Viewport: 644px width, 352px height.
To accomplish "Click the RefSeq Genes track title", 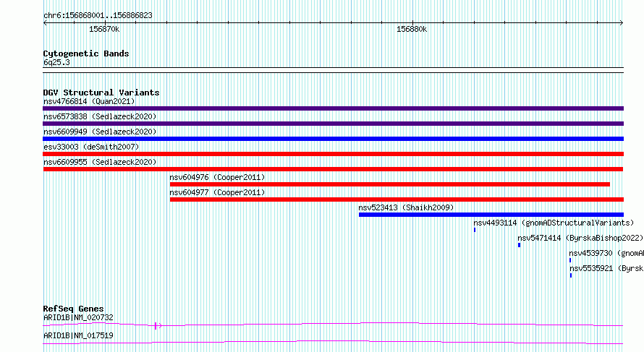I will 73,309.
